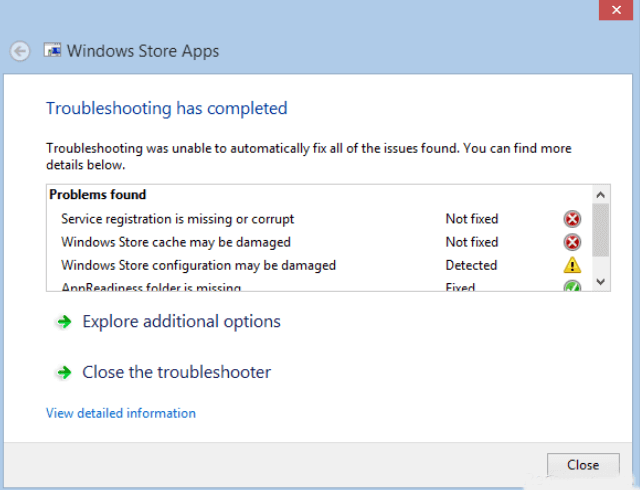This screenshot has width=640, height=490.
Task: Click the red error icon for Service registration
Action: pos(572,219)
